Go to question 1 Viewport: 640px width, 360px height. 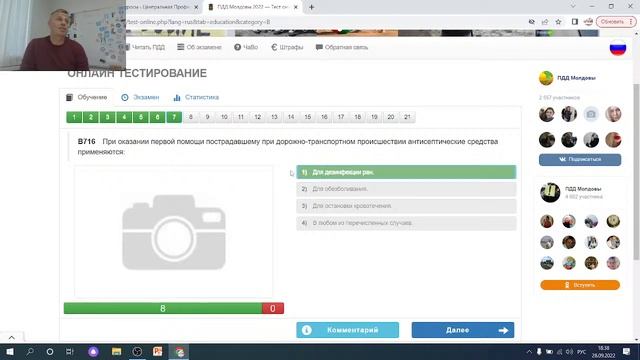[x=74, y=117]
